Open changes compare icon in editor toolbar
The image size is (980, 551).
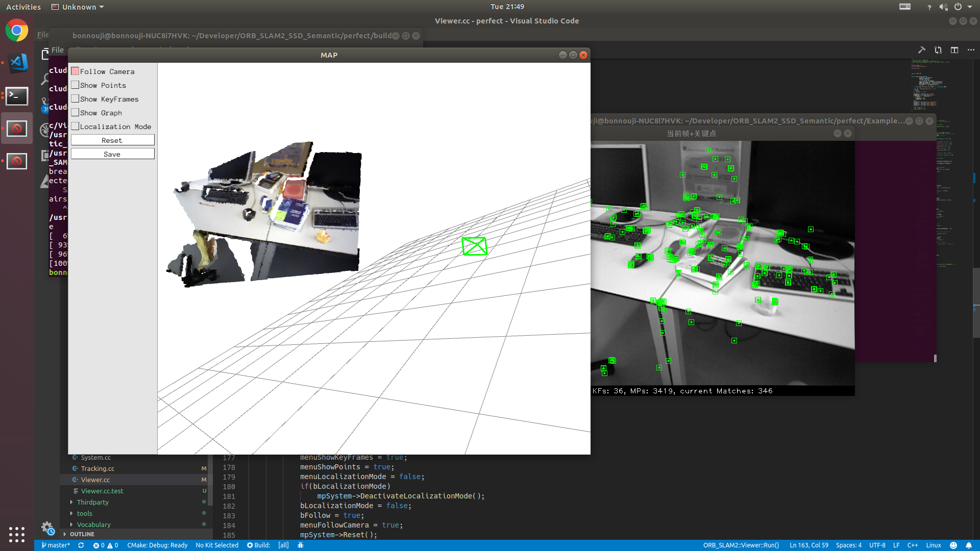point(938,50)
